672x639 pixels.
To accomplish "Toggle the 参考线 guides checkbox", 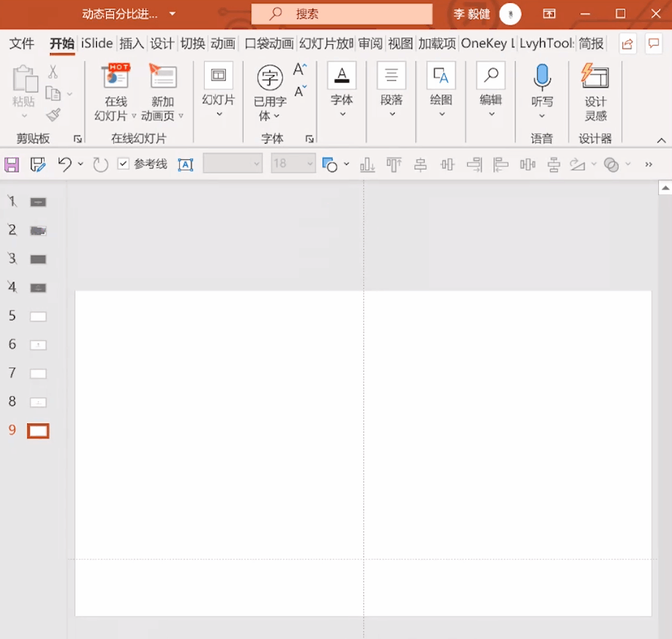I will (x=123, y=164).
